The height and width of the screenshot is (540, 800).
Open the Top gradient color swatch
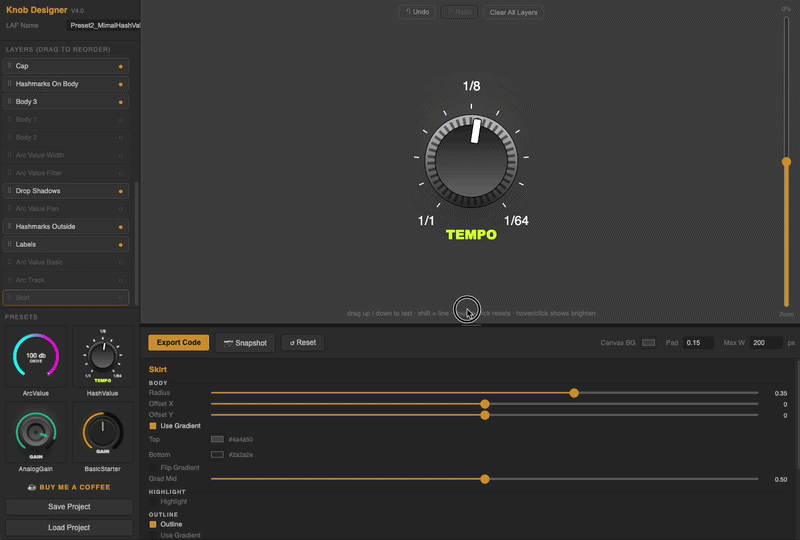[217, 439]
